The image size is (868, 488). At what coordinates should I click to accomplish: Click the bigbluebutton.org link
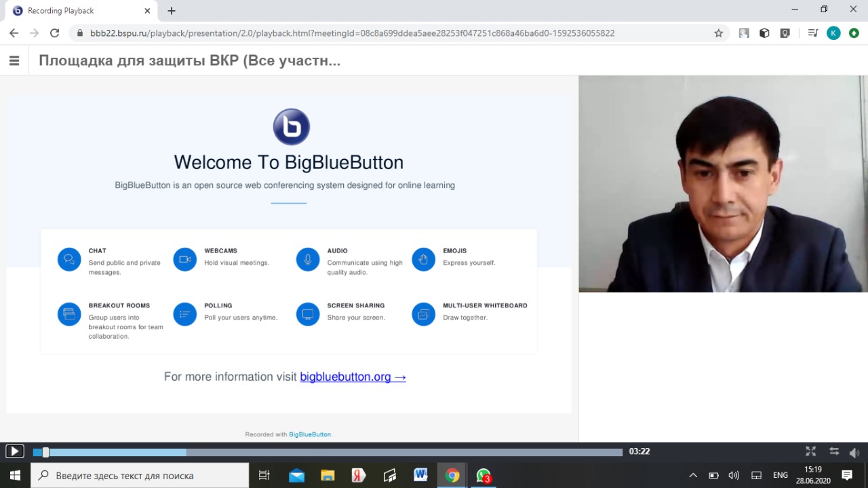tap(353, 377)
